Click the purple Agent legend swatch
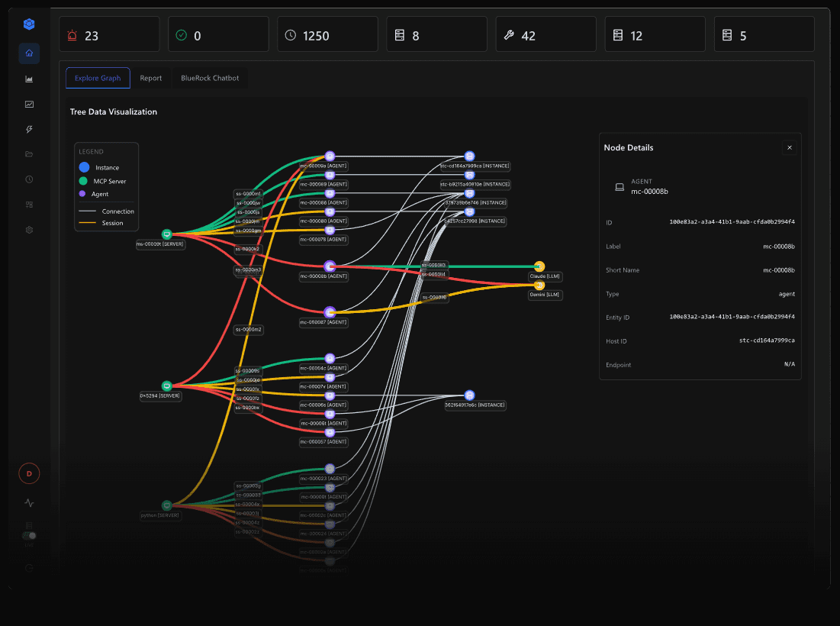Viewport: 840px width, 626px height. [82, 193]
